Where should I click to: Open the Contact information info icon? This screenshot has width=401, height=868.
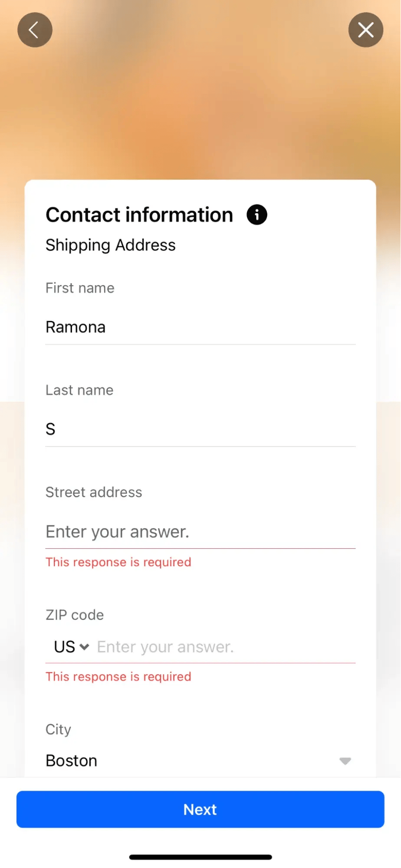pos(257,215)
